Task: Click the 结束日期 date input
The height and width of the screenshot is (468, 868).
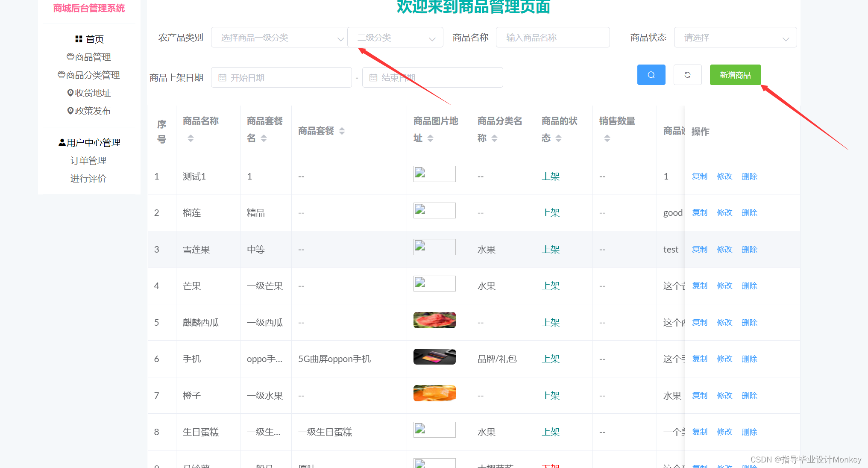Action: tap(432, 77)
